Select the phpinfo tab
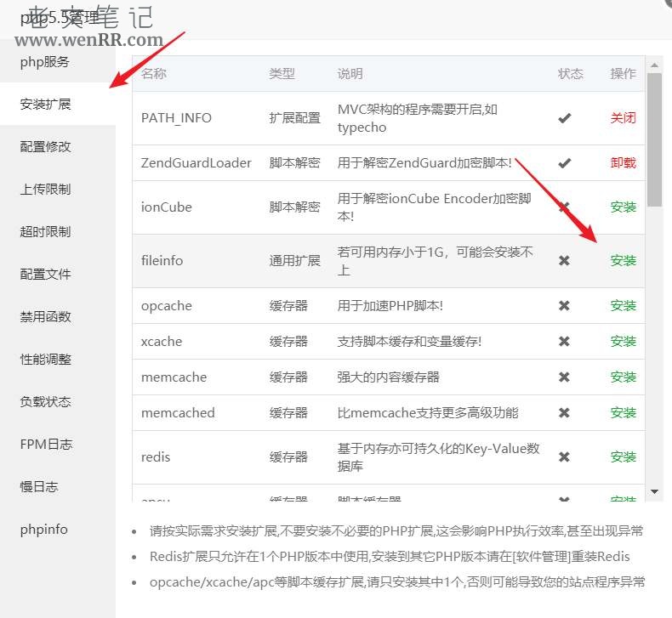Viewport: 672px width, 618px height. coord(44,530)
